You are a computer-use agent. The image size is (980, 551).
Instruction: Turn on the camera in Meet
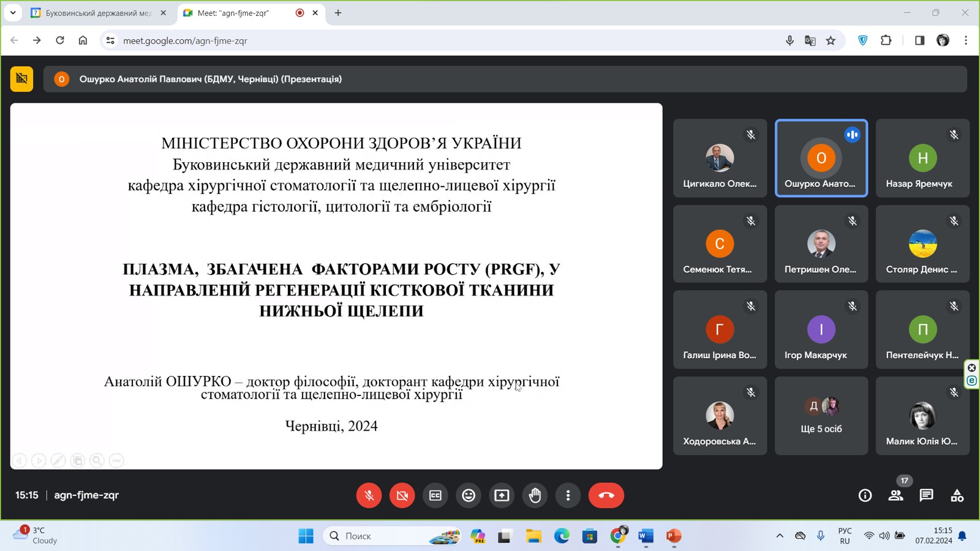pyautogui.click(x=402, y=495)
